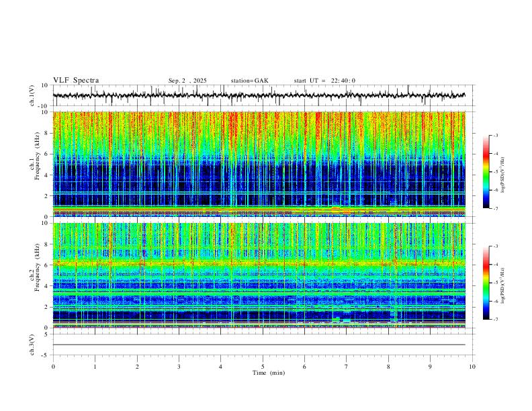Click time axis tick label "4"
This screenshot has width=532, height=411.
(221, 367)
